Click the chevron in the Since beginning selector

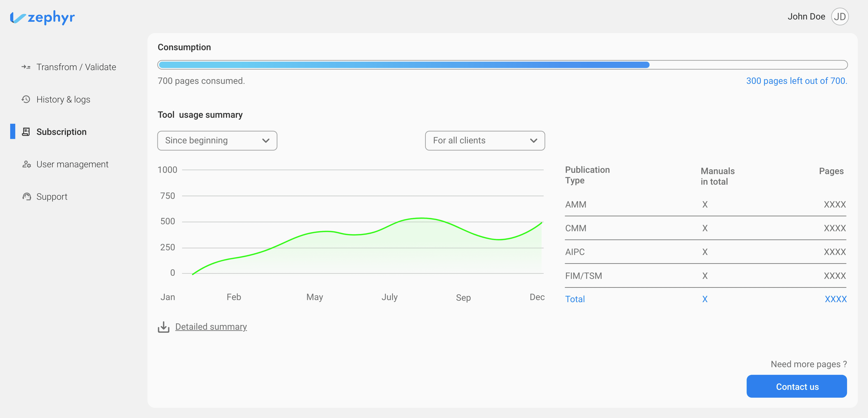[x=266, y=140]
